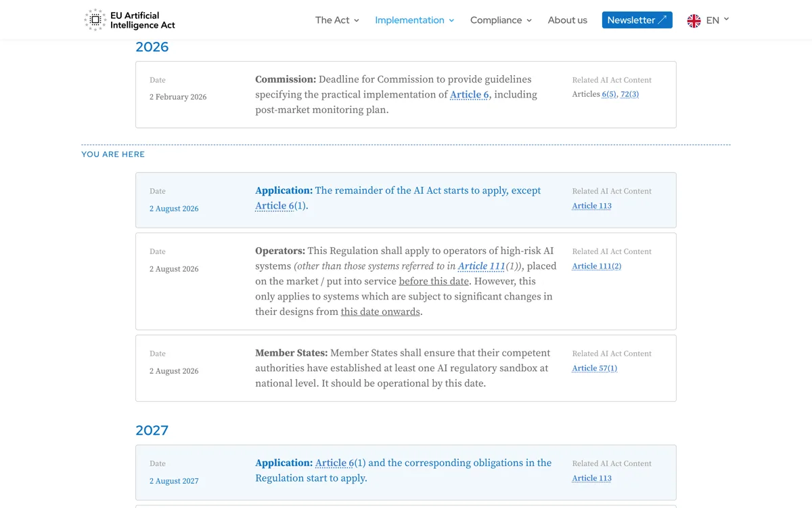The height and width of the screenshot is (508, 812).
Task: Open the Article 57(1) related content link
Action: point(594,368)
